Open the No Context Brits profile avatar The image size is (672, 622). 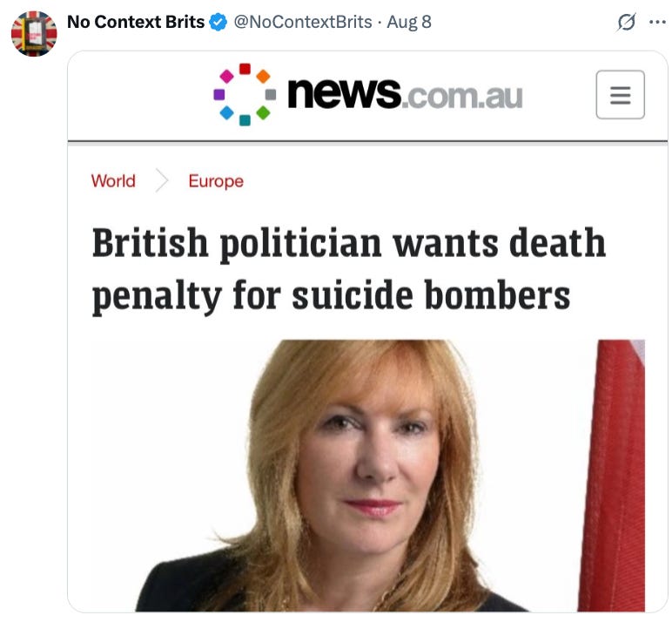pos(34,33)
